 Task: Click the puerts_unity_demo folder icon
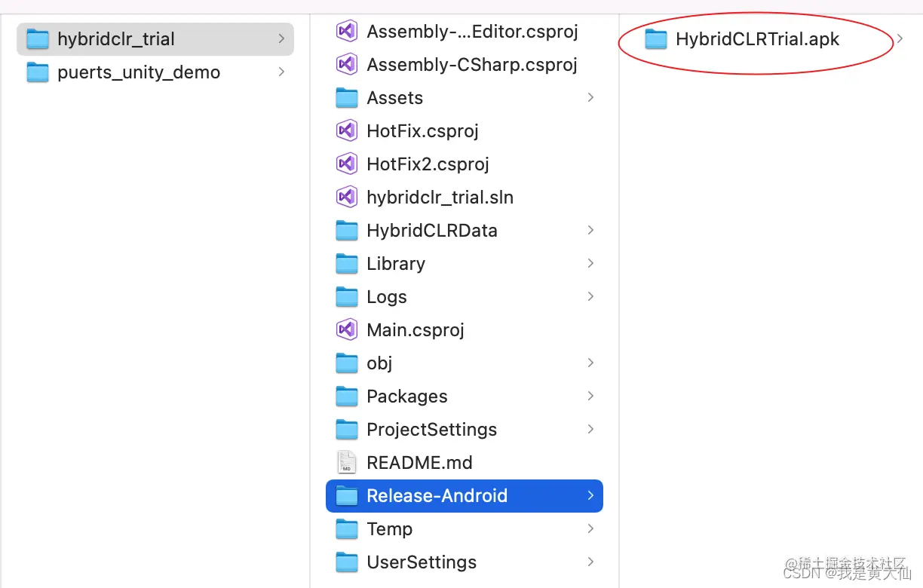(x=37, y=72)
